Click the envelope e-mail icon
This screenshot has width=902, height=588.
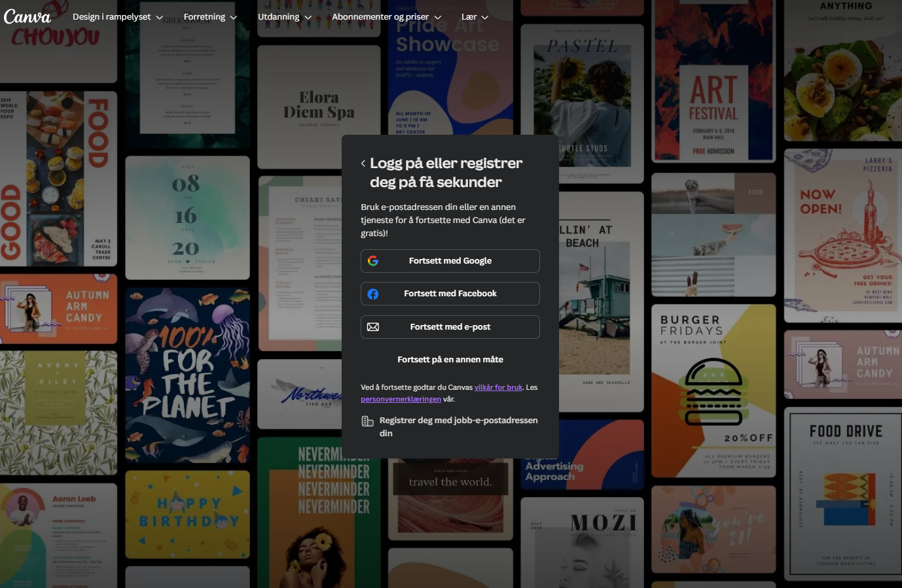[373, 327]
